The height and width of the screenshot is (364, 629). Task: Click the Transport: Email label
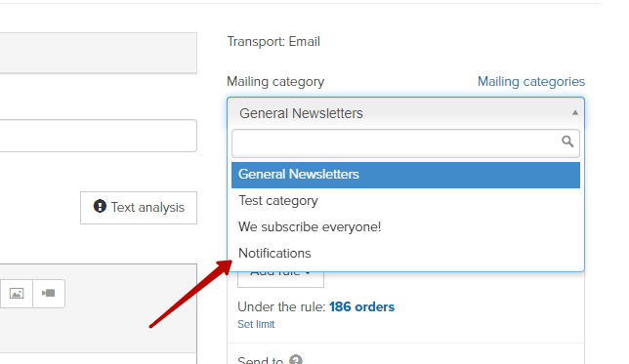click(x=273, y=42)
